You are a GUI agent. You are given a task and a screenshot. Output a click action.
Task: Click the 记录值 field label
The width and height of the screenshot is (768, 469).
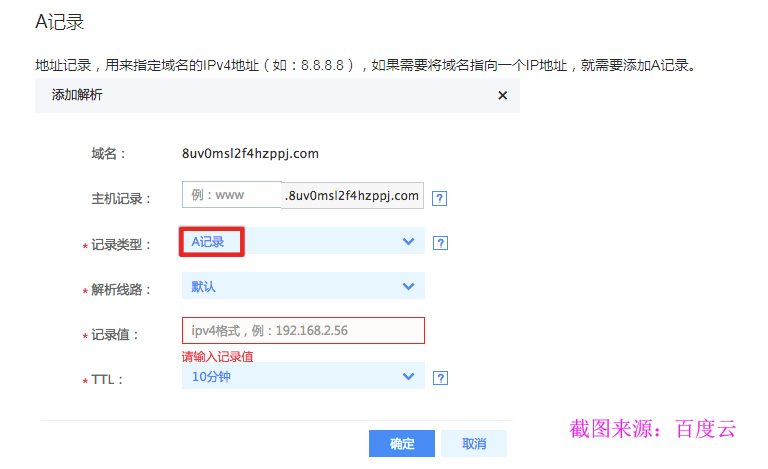(x=115, y=335)
